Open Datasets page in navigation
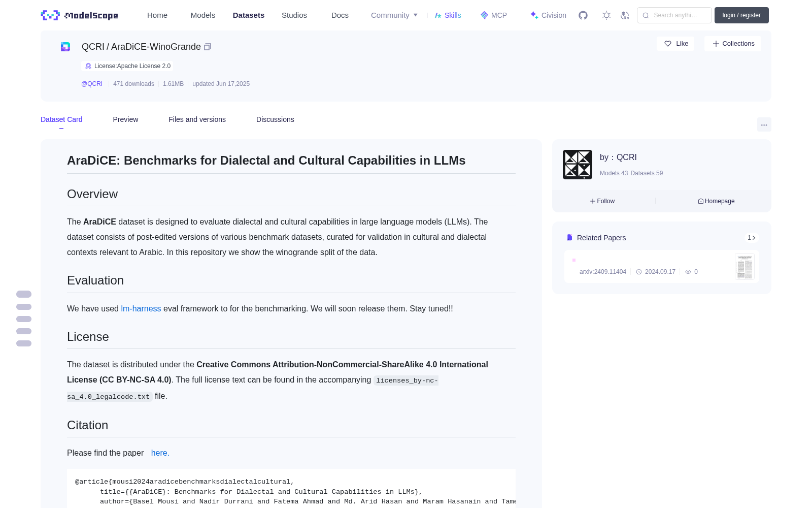The width and height of the screenshot is (812, 508). coord(249,15)
